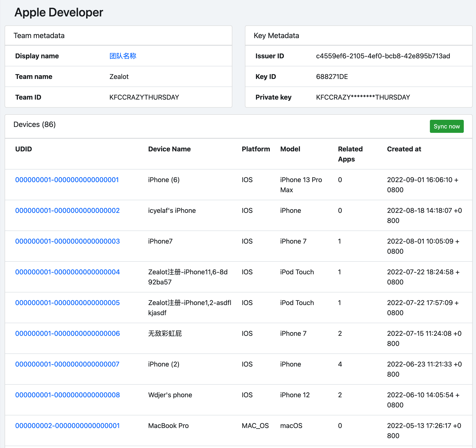Click device name Zealot注册-iPhone11,6-8d92ba57

click(x=188, y=277)
